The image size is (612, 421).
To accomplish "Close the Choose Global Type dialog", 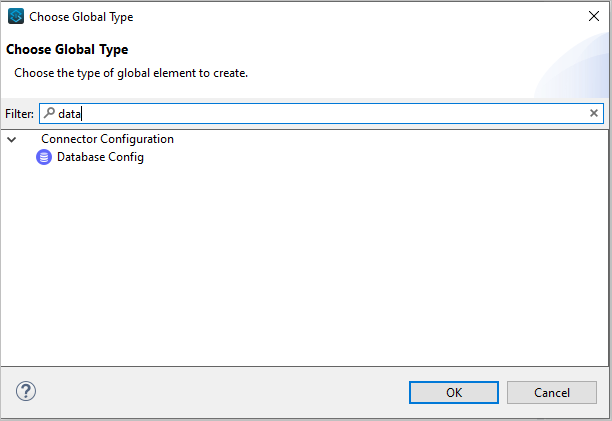I will [x=594, y=16].
